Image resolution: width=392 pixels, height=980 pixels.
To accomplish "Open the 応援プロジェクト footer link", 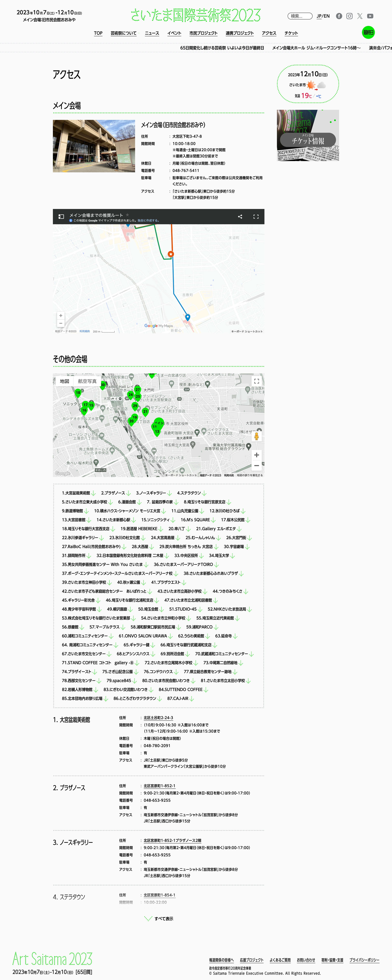I will pos(252,960).
